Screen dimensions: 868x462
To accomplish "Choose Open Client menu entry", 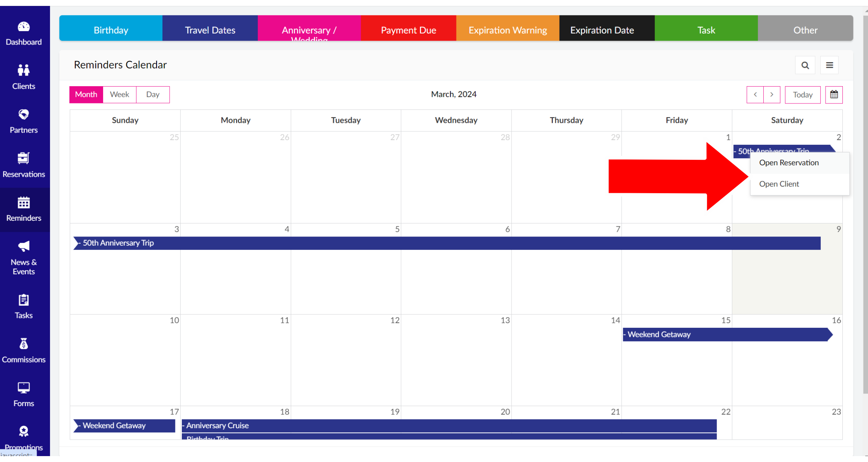I will click(x=779, y=184).
